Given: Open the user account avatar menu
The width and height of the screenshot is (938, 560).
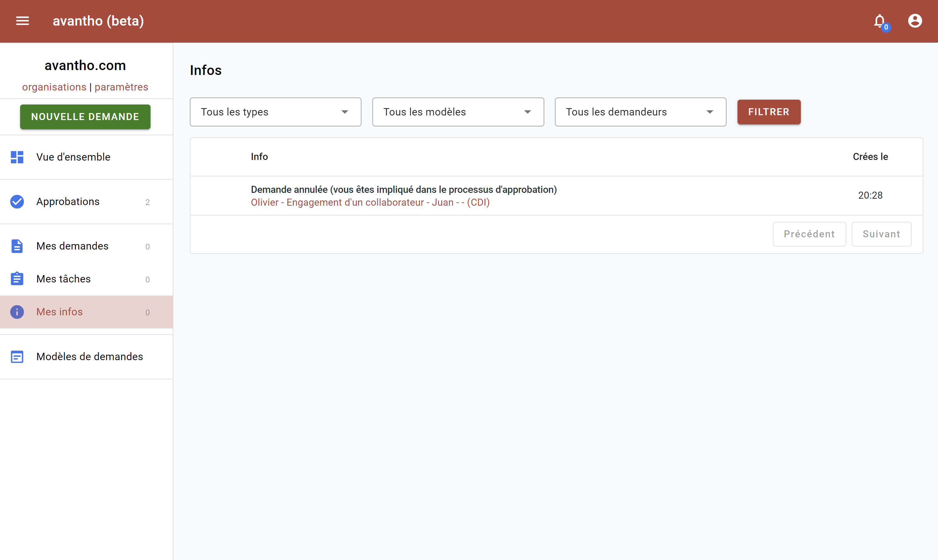Looking at the screenshot, I should 915,21.
